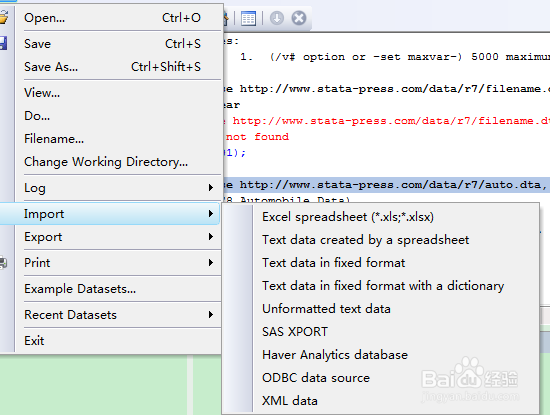
Task: Choose ODBC data source
Action: pos(381,378)
